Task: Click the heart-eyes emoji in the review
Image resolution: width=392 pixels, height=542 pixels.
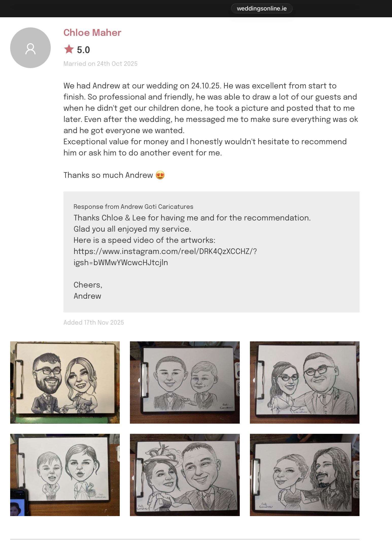Action: coord(160,175)
